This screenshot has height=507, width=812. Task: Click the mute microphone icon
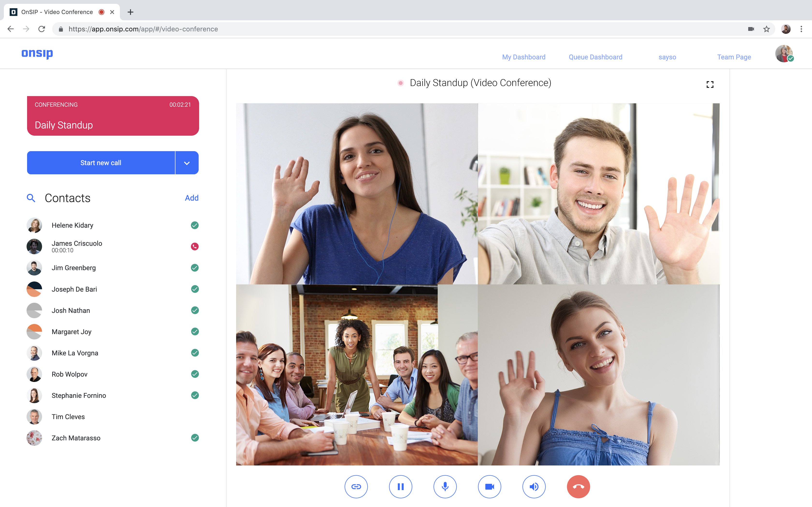coord(445,486)
